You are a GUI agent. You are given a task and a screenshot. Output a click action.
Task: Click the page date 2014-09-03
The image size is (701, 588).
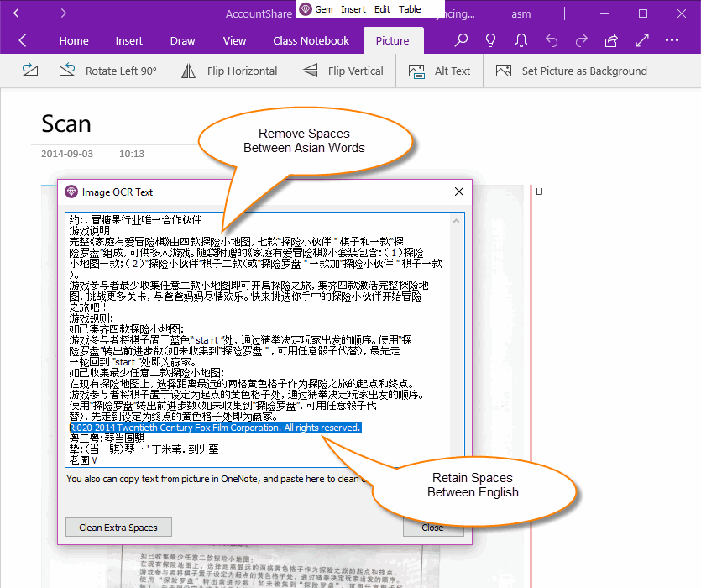(67, 154)
